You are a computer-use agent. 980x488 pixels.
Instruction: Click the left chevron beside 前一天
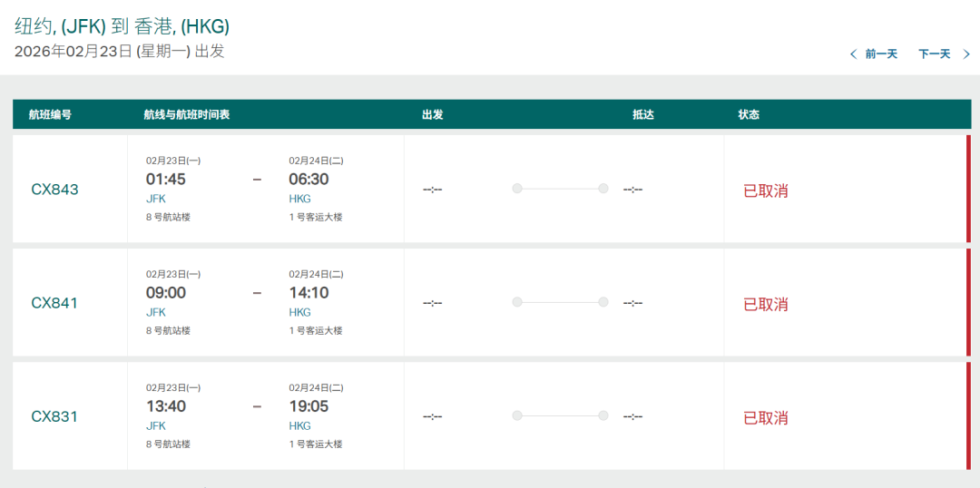pyautogui.click(x=853, y=54)
